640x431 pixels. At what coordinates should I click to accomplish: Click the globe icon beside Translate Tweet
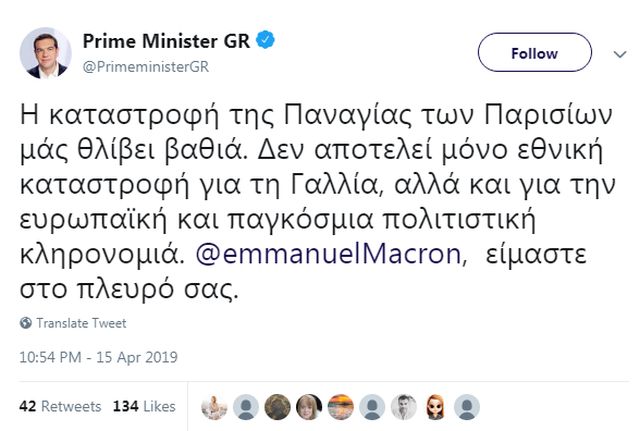click(x=25, y=324)
